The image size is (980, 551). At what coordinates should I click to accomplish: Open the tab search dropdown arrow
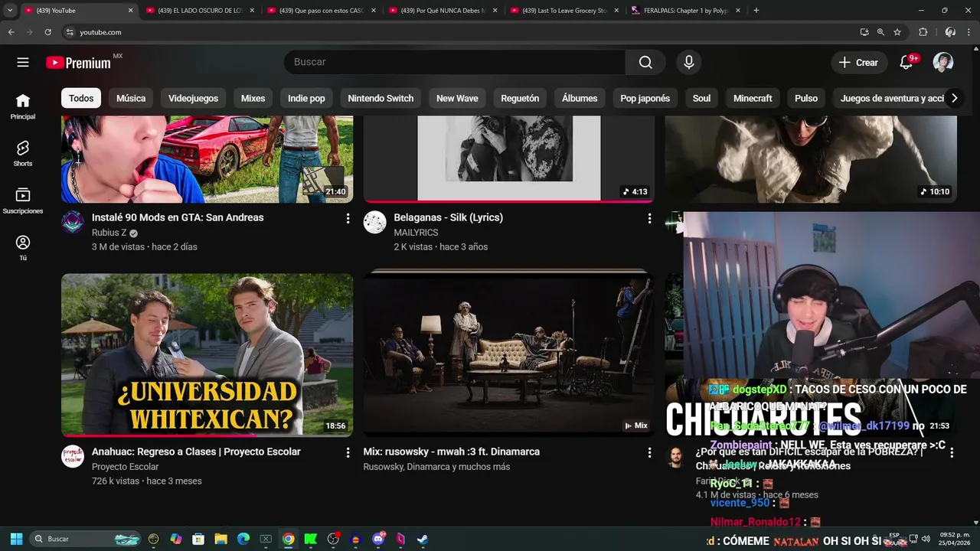(10, 11)
